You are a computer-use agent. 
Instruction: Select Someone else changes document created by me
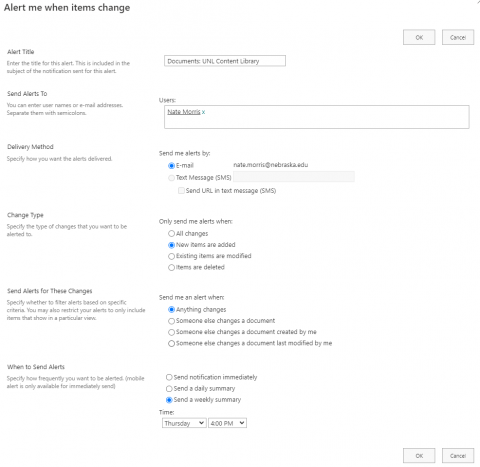[171, 332]
